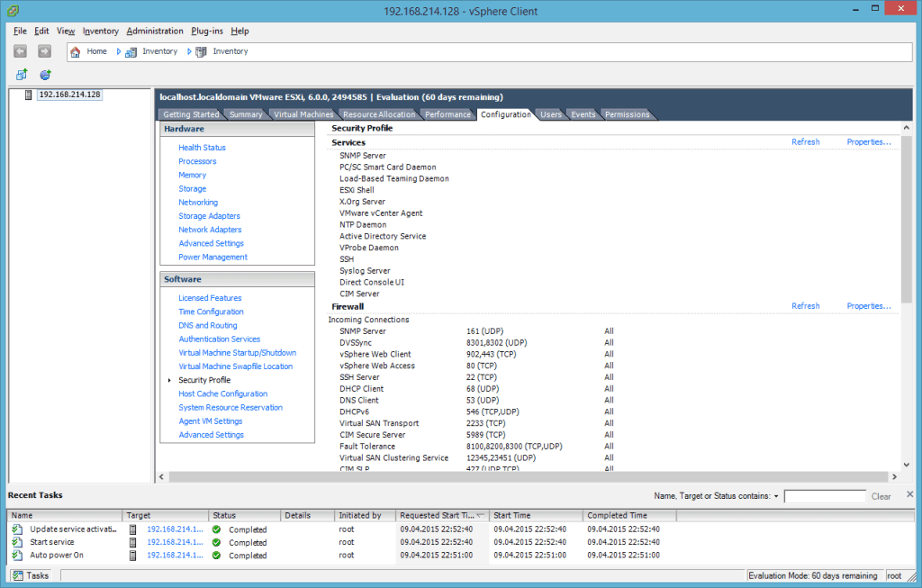Open the View menu

pyautogui.click(x=65, y=32)
